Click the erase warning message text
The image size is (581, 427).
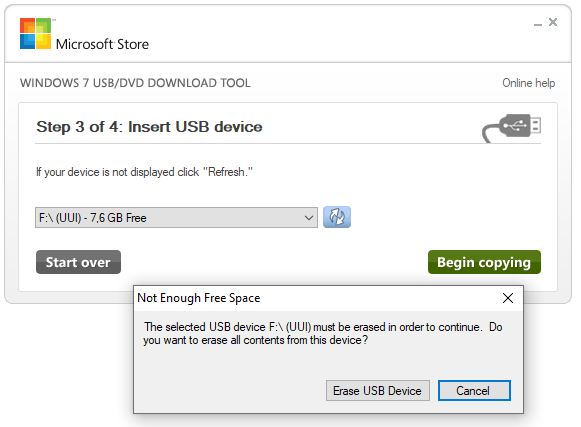[323, 333]
